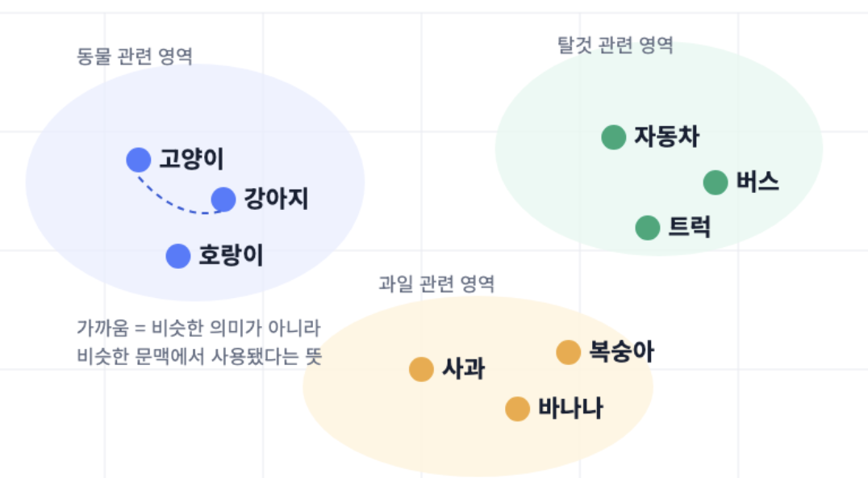Select the green dot beside 트럭
868x478 pixels.
(x=648, y=228)
